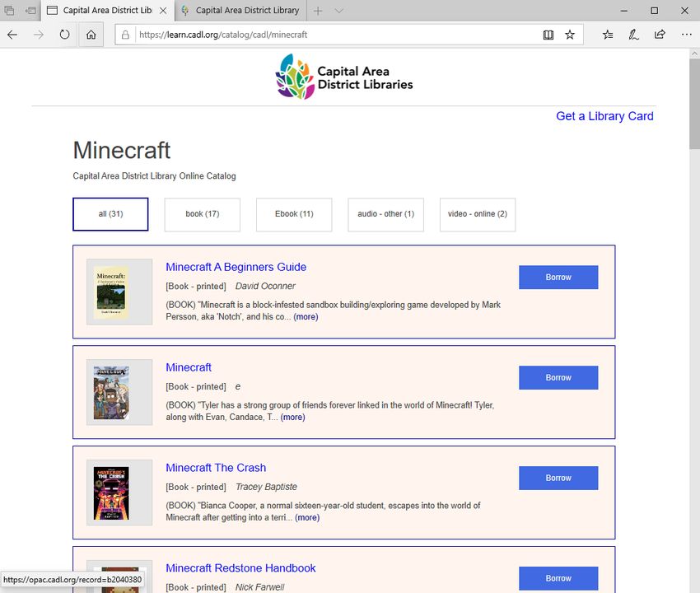The image size is (700, 593).
Task: Set these tabs aside
Action: (x=30, y=11)
